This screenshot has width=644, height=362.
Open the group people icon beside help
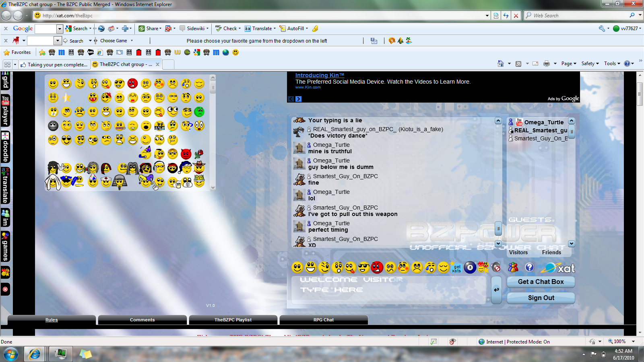[x=513, y=267]
